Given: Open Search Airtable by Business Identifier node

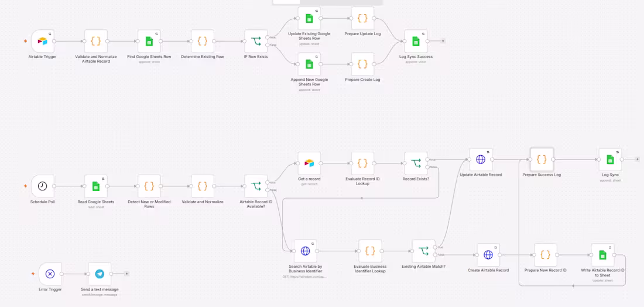Looking at the screenshot, I should tap(305, 251).
